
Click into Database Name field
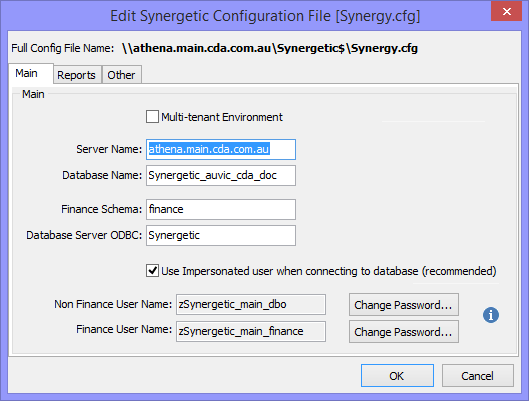coord(221,175)
